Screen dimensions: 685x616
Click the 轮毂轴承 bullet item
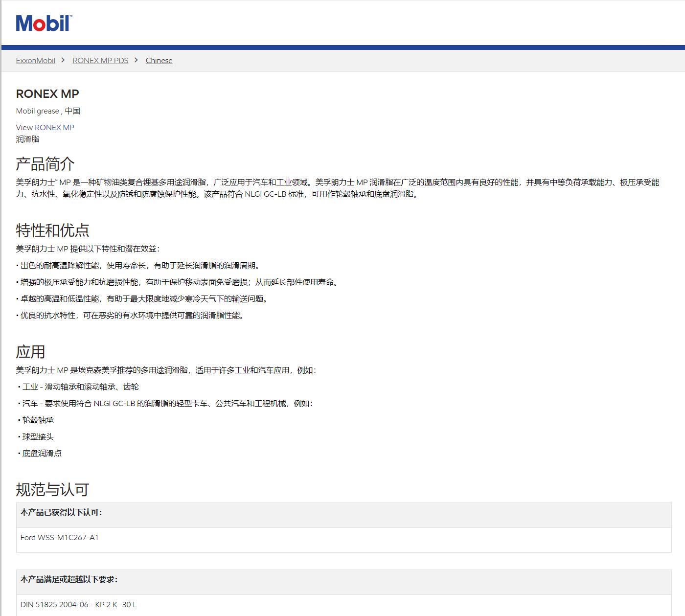[x=36, y=420]
